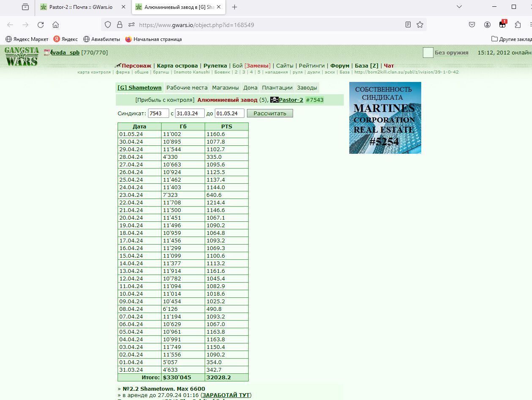The height and width of the screenshot is (400, 532).
Task: Open the нападения sub-menu link
Action: coord(277,72)
